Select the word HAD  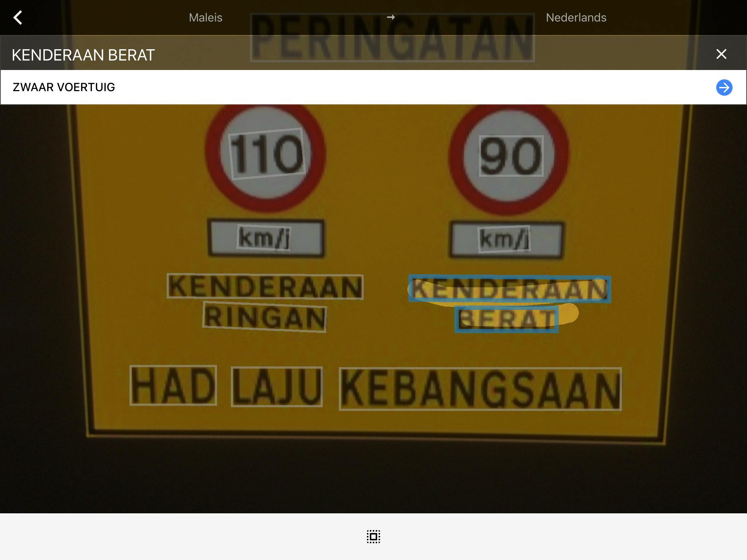pyautogui.click(x=173, y=386)
